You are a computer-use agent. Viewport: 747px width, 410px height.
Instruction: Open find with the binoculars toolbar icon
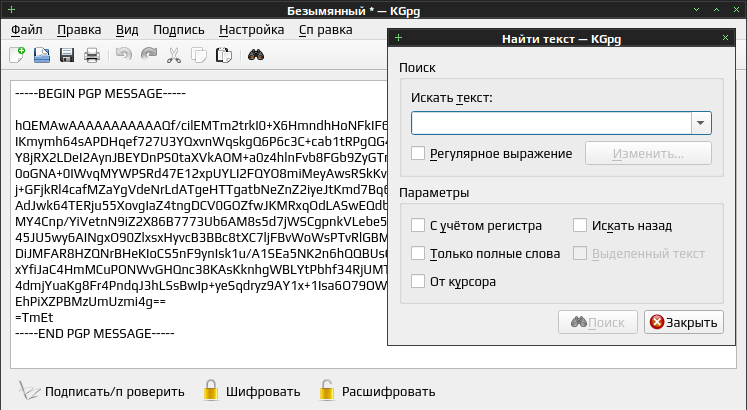coord(256,55)
